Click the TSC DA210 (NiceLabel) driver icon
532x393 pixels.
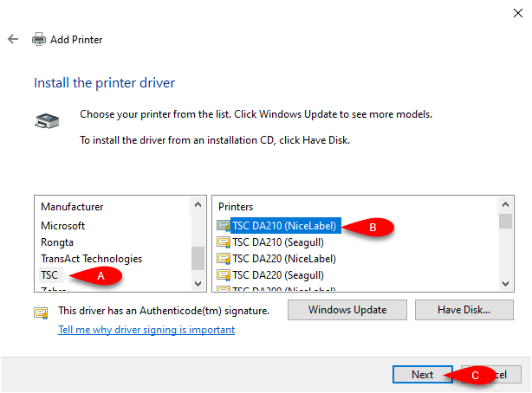(x=224, y=226)
